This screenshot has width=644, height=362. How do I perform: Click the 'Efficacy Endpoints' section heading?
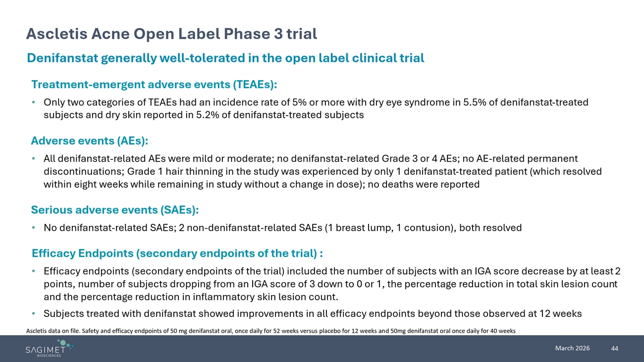point(177,254)
